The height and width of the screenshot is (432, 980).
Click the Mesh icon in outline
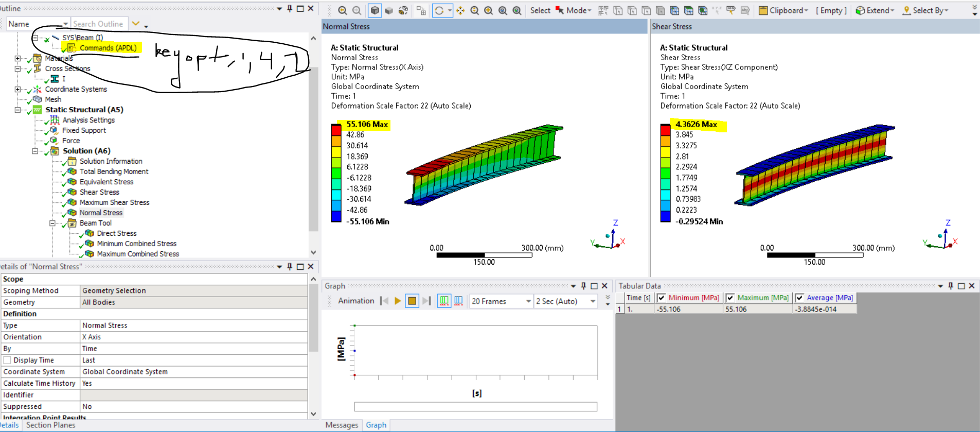pos(38,99)
